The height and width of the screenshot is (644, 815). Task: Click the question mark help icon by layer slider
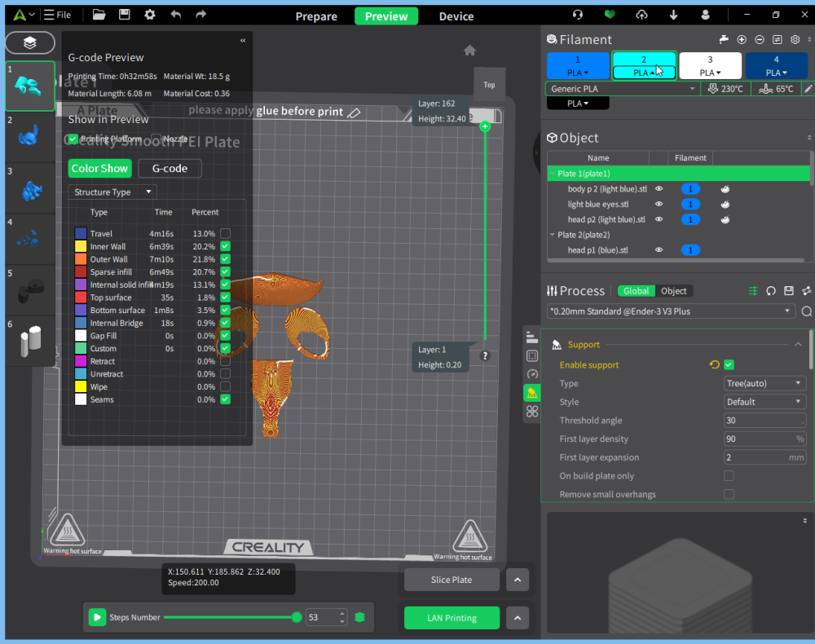coord(485,356)
